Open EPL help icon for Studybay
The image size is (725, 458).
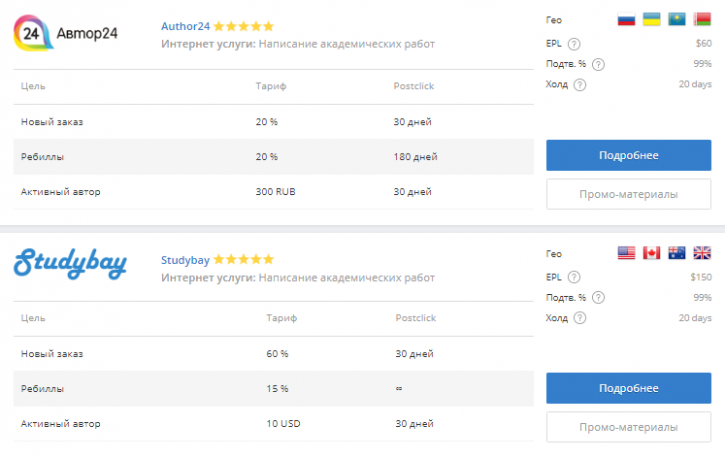[x=574, y=277]
